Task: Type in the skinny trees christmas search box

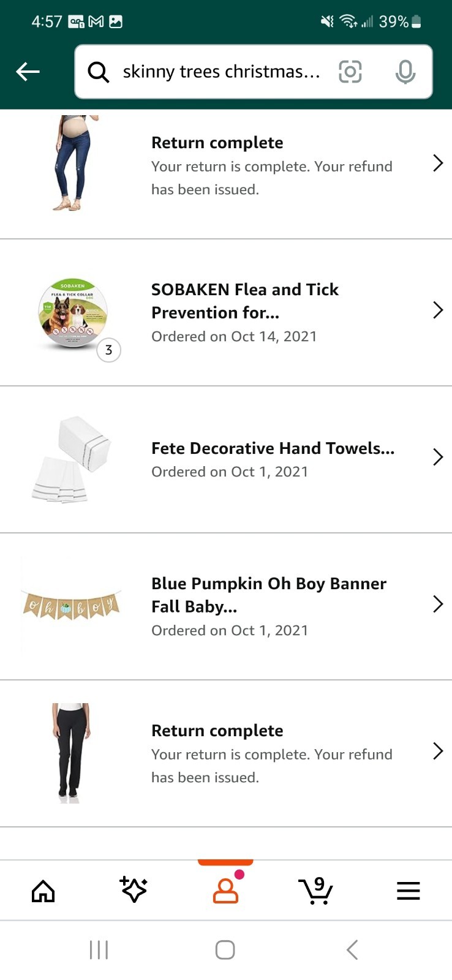Action: pyautogui.click(x=220, y=72)
